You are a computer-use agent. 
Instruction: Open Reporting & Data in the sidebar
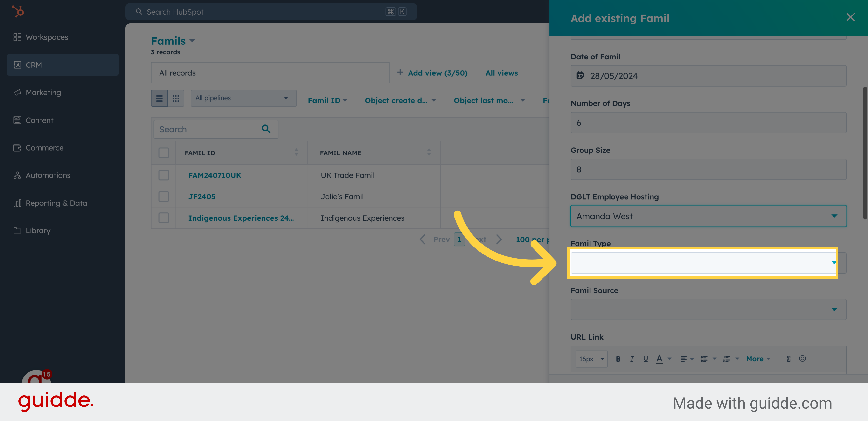[56, 203]
